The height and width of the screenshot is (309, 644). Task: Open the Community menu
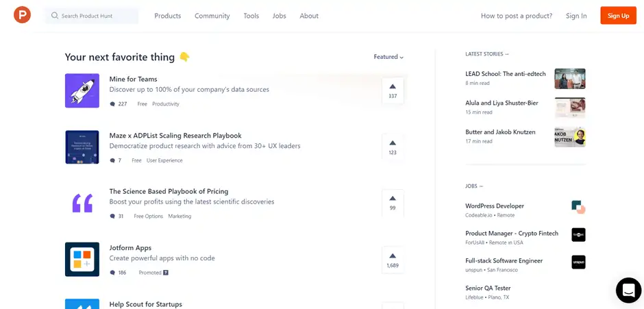point(212,16)
